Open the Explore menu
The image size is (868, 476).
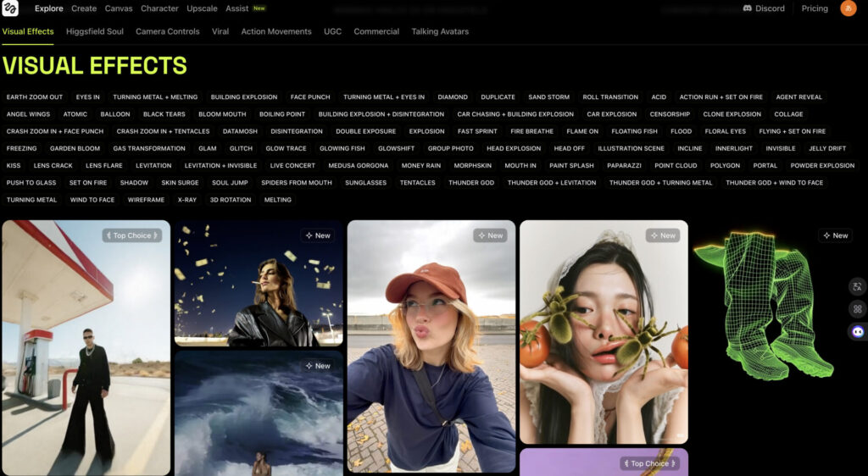[x=48, y=8]
